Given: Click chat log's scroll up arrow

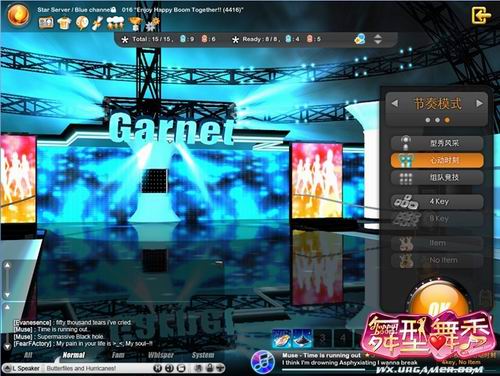Looking at the screenshot, I should [x=7, y=307].
